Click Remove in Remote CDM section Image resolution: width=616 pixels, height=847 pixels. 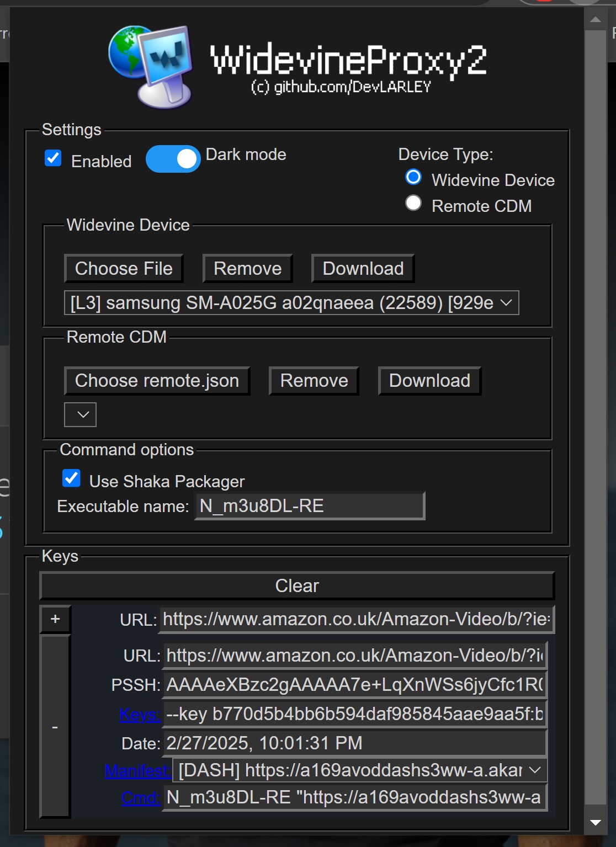click(314, 381)
